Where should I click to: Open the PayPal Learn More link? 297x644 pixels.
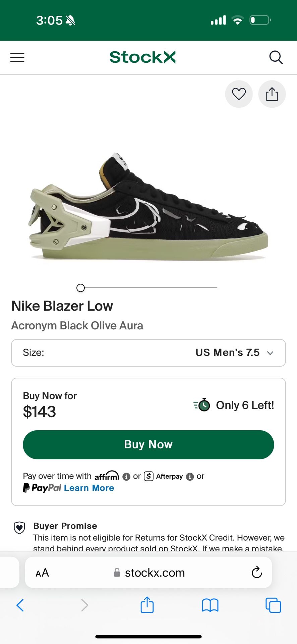[x=89, y=488]
